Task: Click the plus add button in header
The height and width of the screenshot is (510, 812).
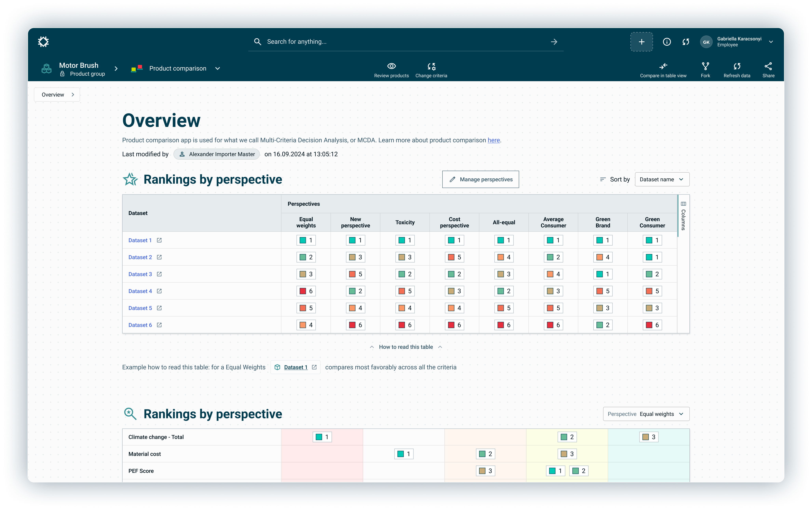Action: coord(641,42)
